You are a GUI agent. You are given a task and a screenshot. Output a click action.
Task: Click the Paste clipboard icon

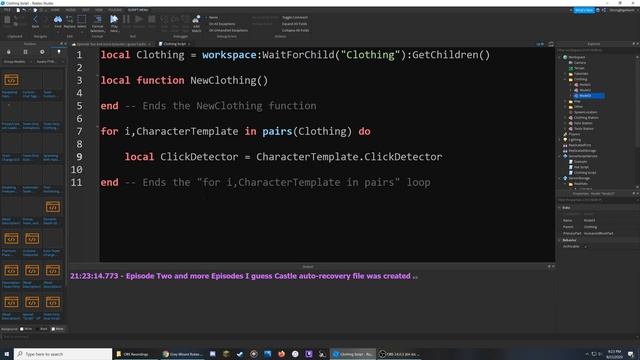[x=7, y=20]
